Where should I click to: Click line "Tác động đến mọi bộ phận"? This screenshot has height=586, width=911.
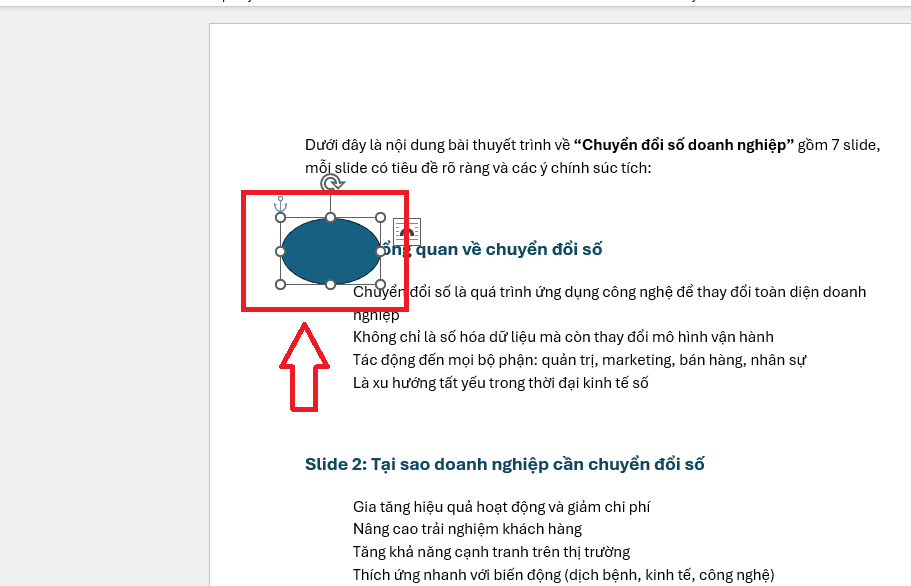pyautogui.click(x=579, y=360)
